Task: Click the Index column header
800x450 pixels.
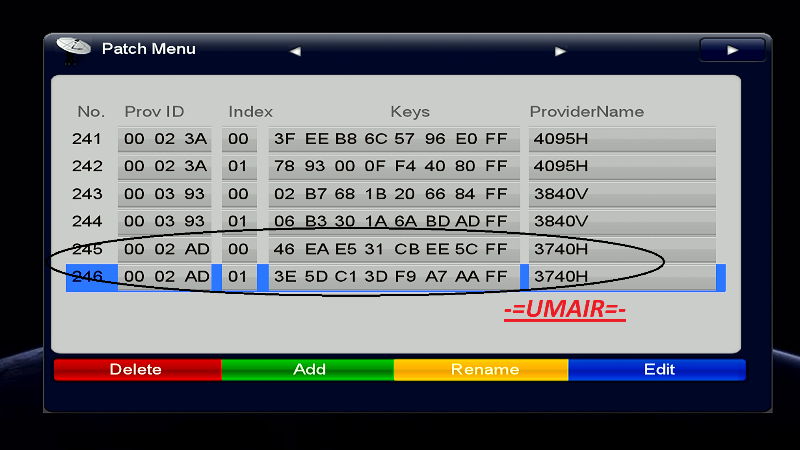Action: tap(251, 112)
